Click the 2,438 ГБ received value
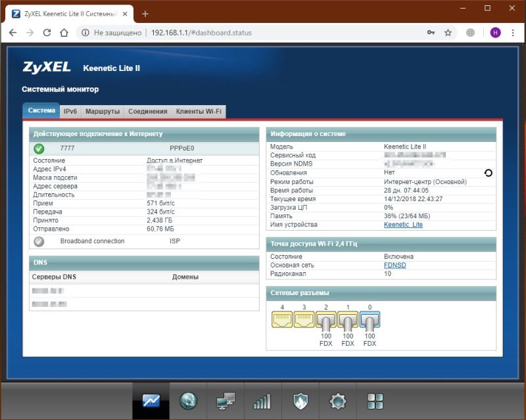Image resolution: width=526 pixels, height=420 pixels. (159, 220)
